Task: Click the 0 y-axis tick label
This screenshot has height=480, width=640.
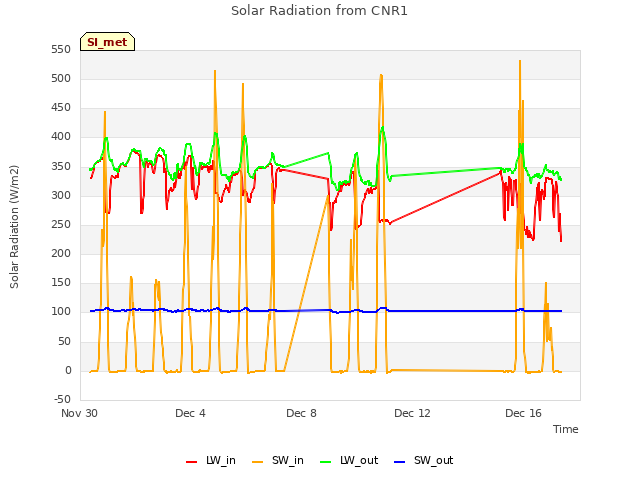Action: coord(68,371)
